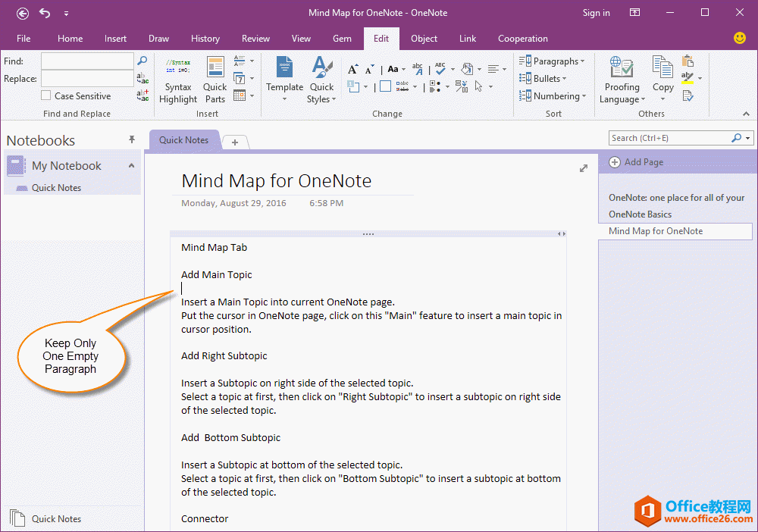Click the yellow text highlight color icon
The height and width of the screenshot is (532, 758).
(x=687, y=78)
